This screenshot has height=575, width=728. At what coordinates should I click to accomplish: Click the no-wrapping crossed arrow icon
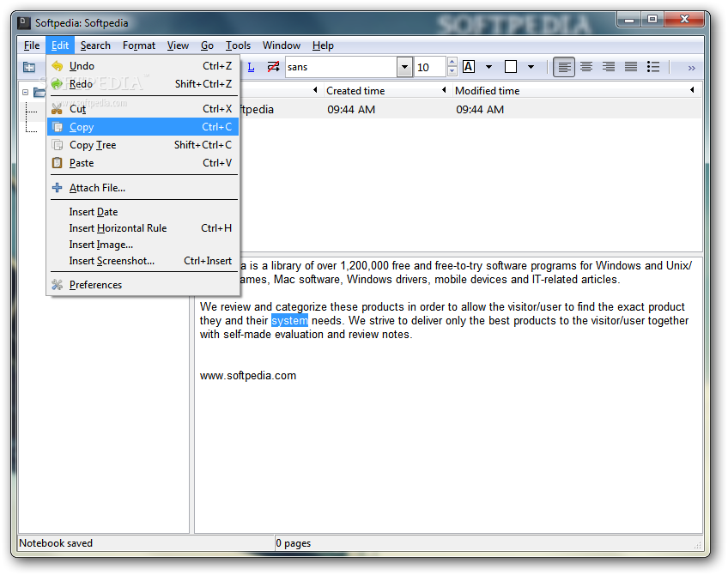[x=274, y=67]
